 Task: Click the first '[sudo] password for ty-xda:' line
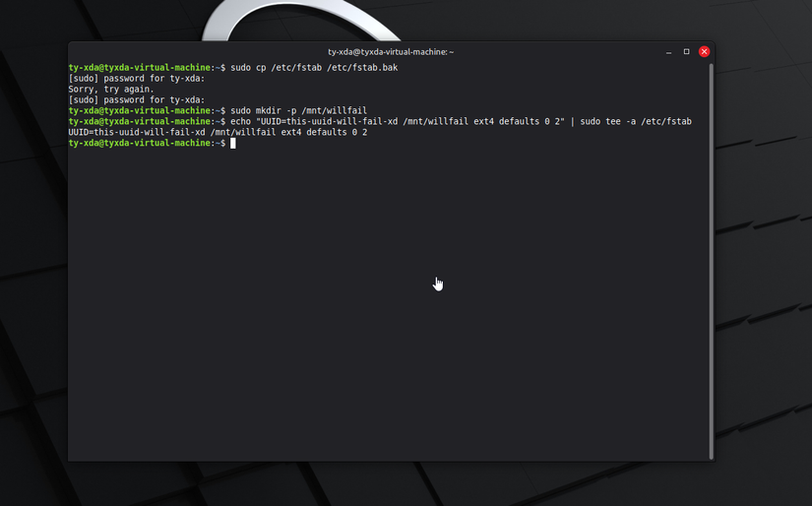(137, 79)
